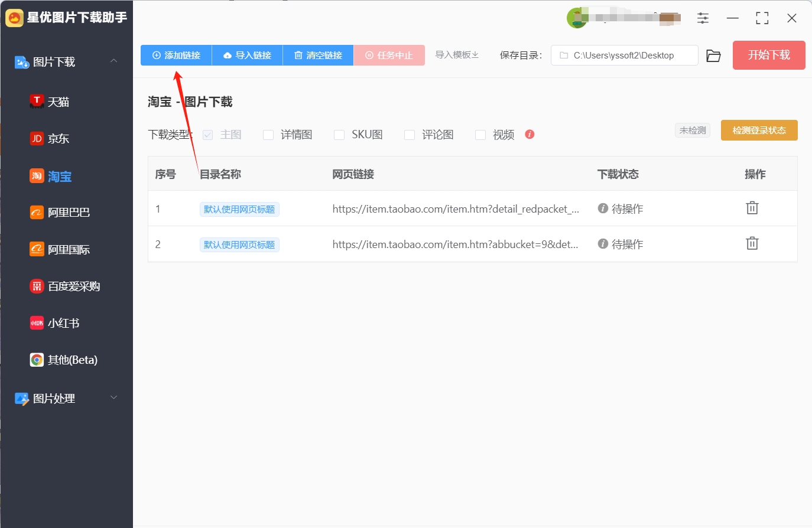Click row 1 默认使用网页标题 tag
Viewport: 812px width, 528px height.
click(239, 209)
